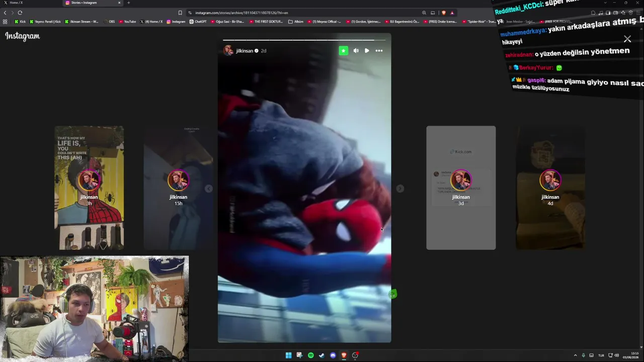Screen dimensions: 644x362
Task: Open the jilkinsan story posted 15h ago
Action: 178,188
